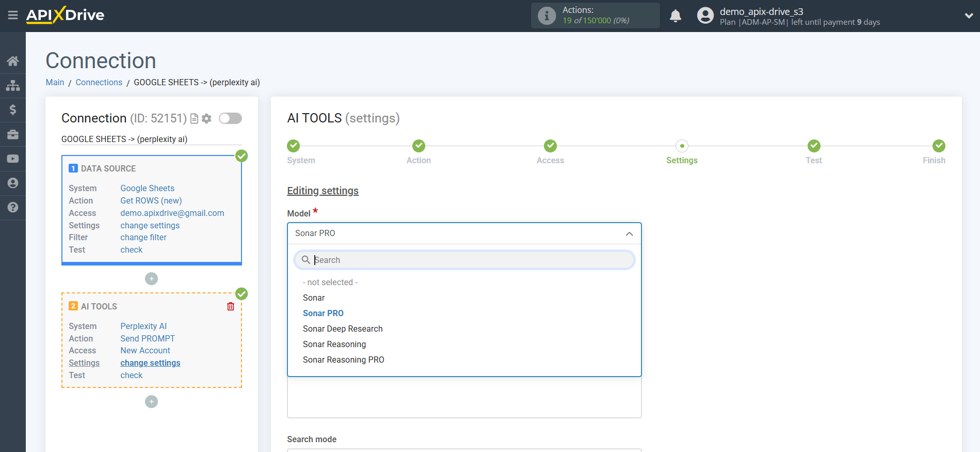Delete AI TOOLS block with trash icon
This screenshot has height=452, width=980.
[231, 306]
